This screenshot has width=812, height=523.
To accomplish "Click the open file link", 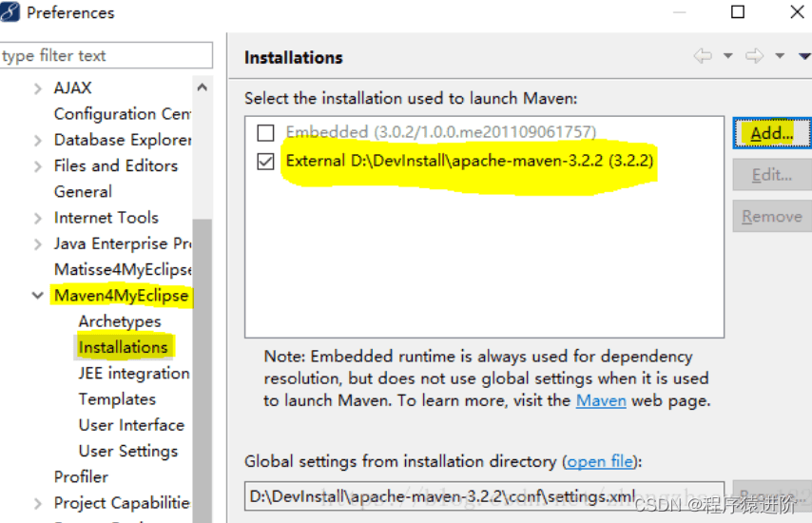I will pos(600,461).
